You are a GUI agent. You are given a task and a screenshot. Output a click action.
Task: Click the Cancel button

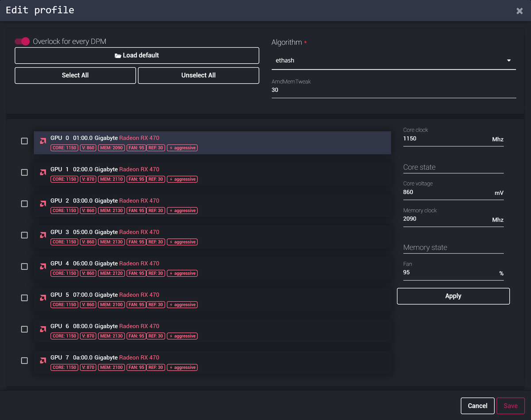pyautogui.click(x=477, y=406)
